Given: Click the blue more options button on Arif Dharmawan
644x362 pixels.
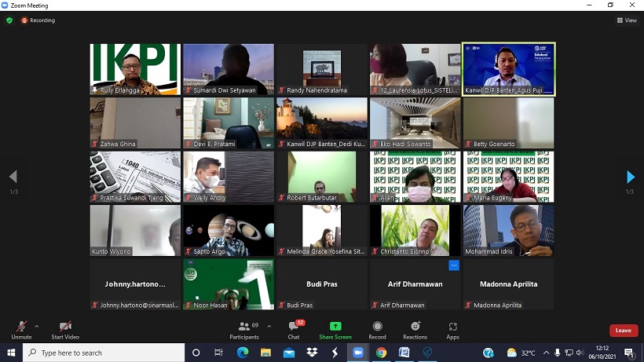Looking at the screenshot, I should coord(454,265).
